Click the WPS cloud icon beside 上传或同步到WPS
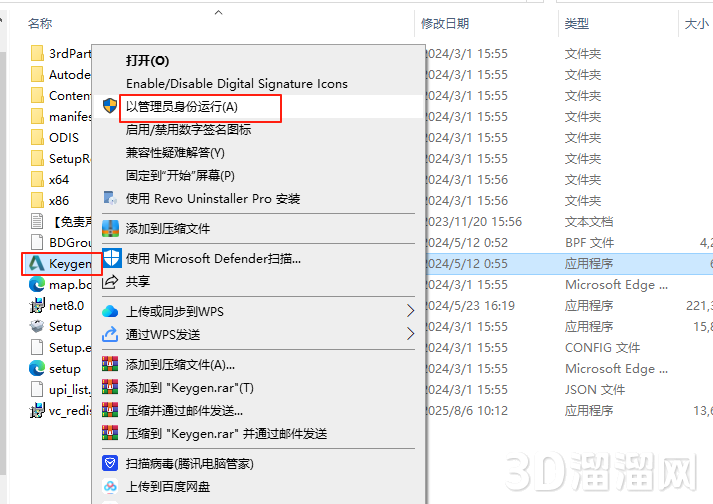 tap(110, 312)
